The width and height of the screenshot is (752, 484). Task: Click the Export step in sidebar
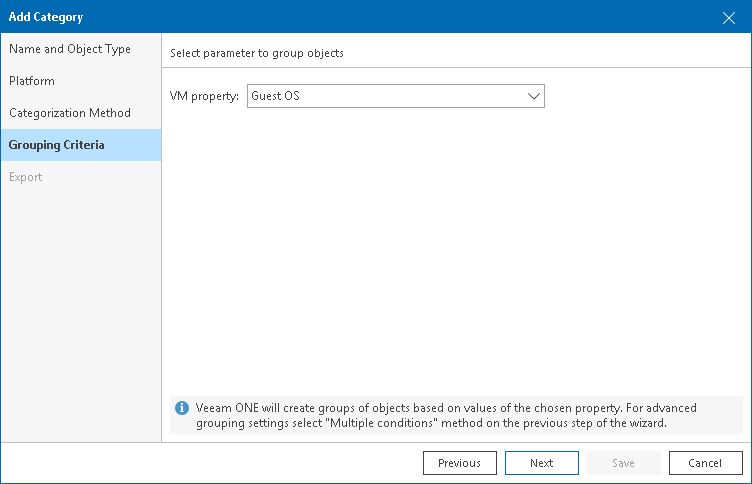[26, 177]
